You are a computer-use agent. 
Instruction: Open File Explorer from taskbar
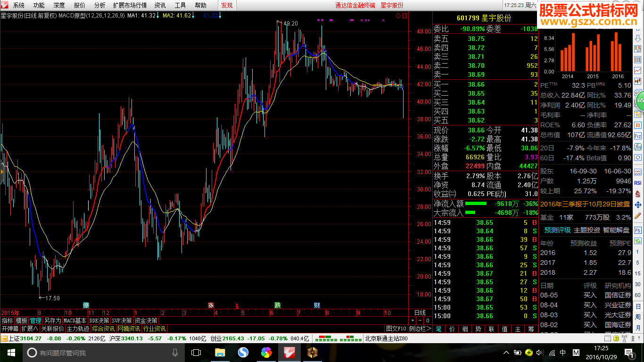click(220, 353)
